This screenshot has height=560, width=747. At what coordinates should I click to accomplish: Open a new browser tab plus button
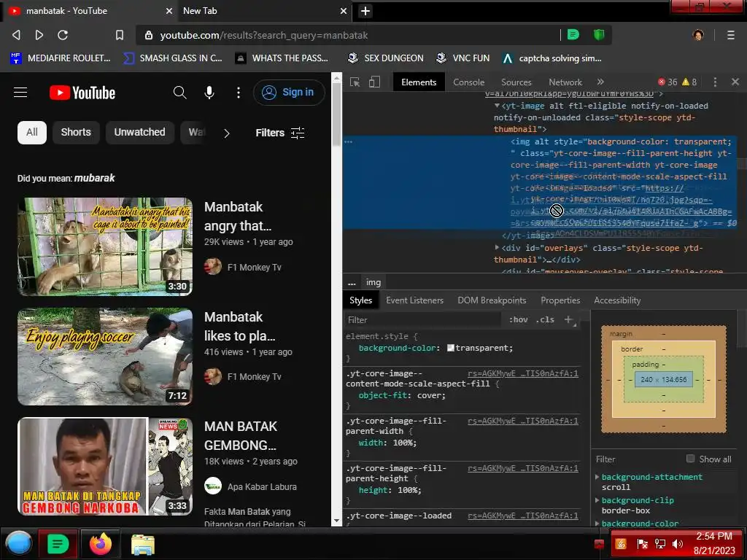coord(365,10)
